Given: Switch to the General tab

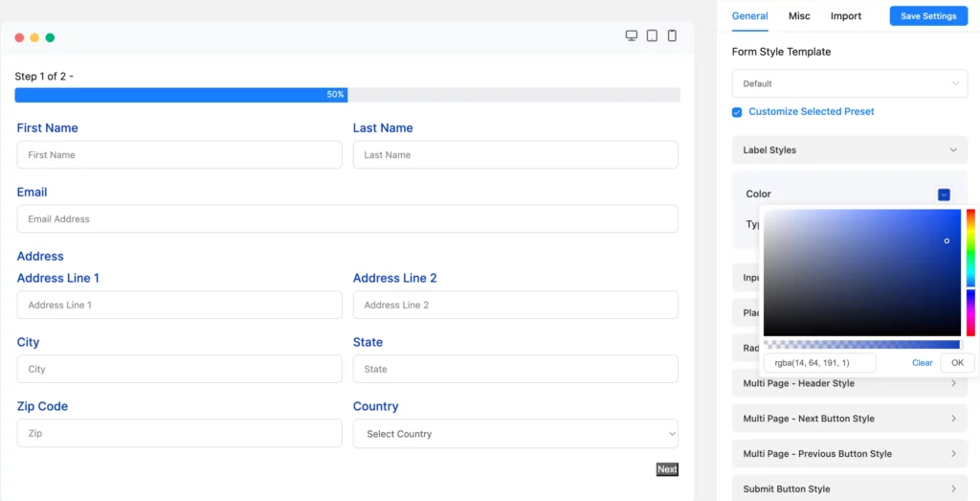Looking at the screenshot, I should pyautogui.click(x=750, y=16).
